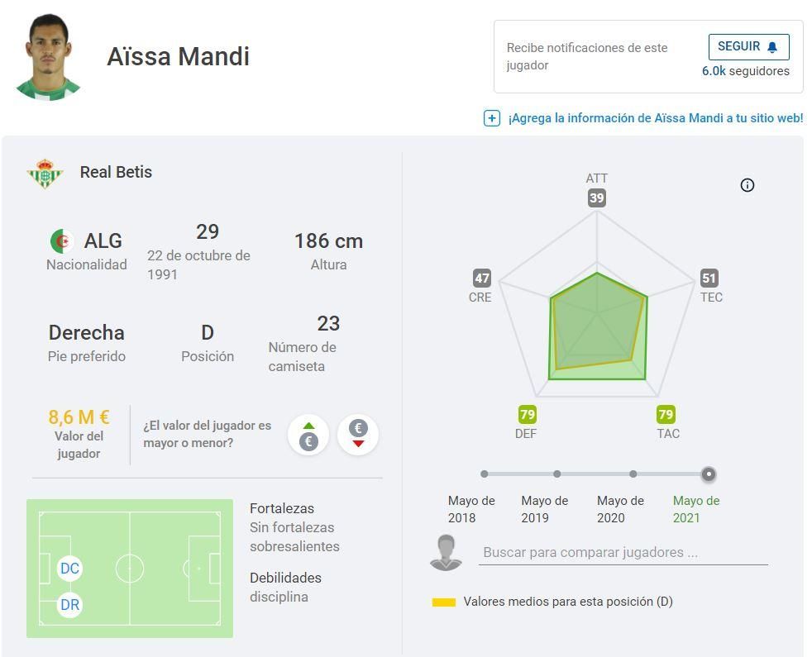Screen dimensions: 812x657
Task: Open the '¡Agrega la información' website link
Action: tap(656, 118)
